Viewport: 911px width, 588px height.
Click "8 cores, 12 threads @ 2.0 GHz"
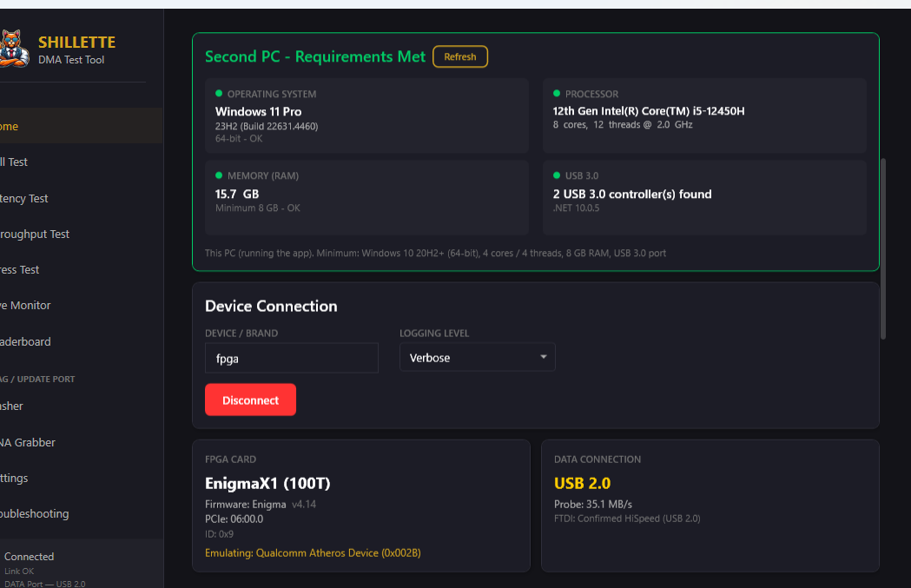[x=623, y=125]
